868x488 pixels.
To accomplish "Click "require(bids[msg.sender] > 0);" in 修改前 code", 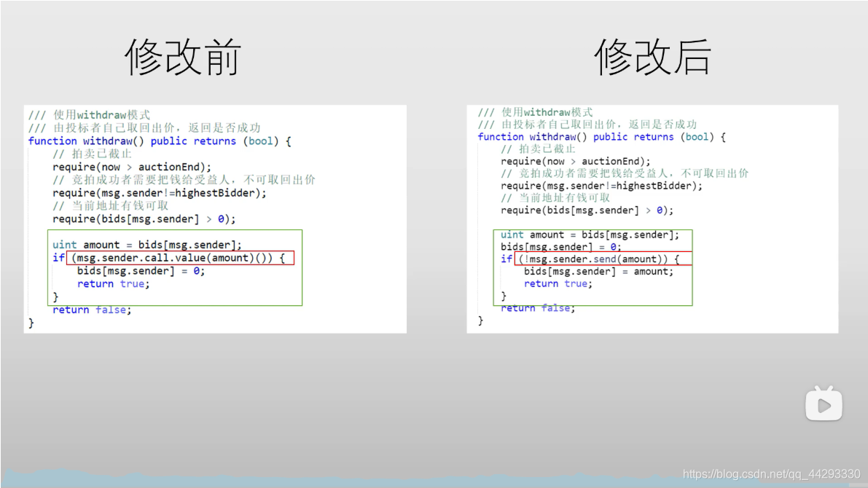I will (x=144, y=219).
